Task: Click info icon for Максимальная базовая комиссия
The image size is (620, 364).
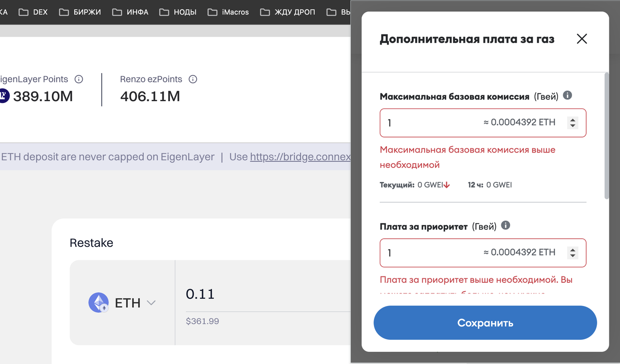Action: pyautogui.click(x=568, y=95)
